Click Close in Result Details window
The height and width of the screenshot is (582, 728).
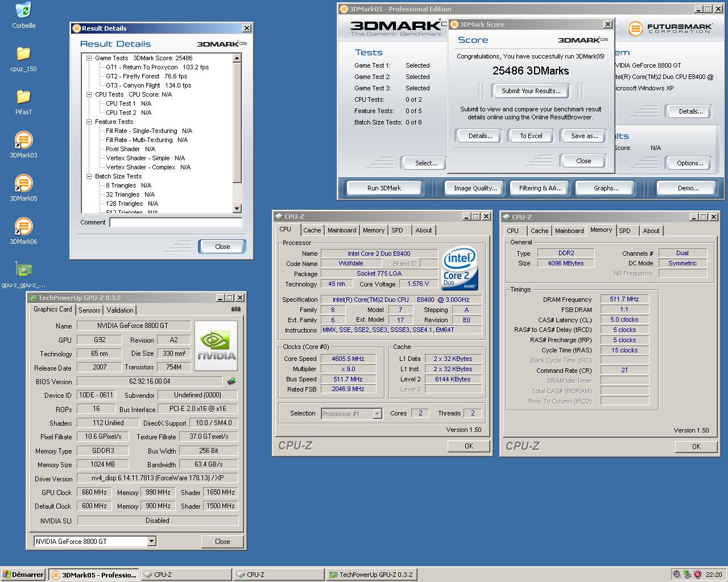(x=222, y=247)
